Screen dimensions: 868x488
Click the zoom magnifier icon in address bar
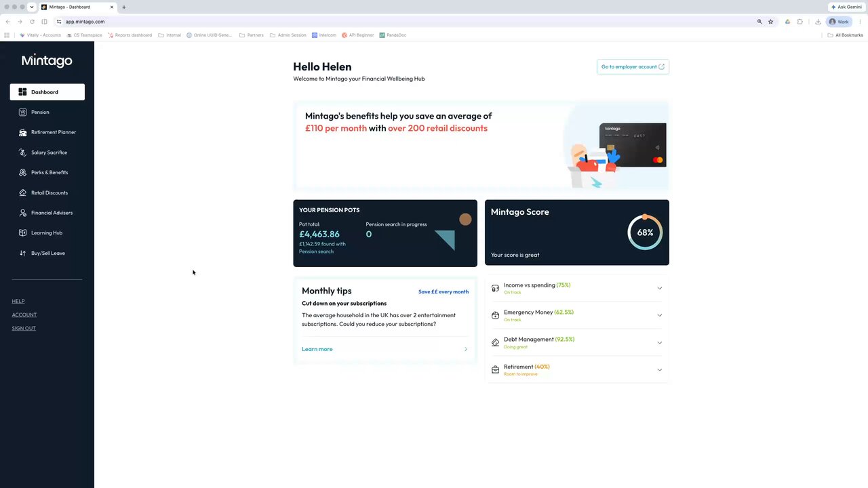click(x=759, y=22)
